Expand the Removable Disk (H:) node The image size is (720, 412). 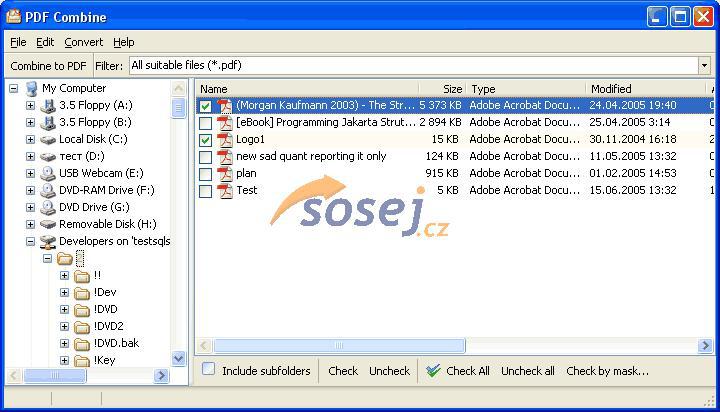(x=30, y=224)
